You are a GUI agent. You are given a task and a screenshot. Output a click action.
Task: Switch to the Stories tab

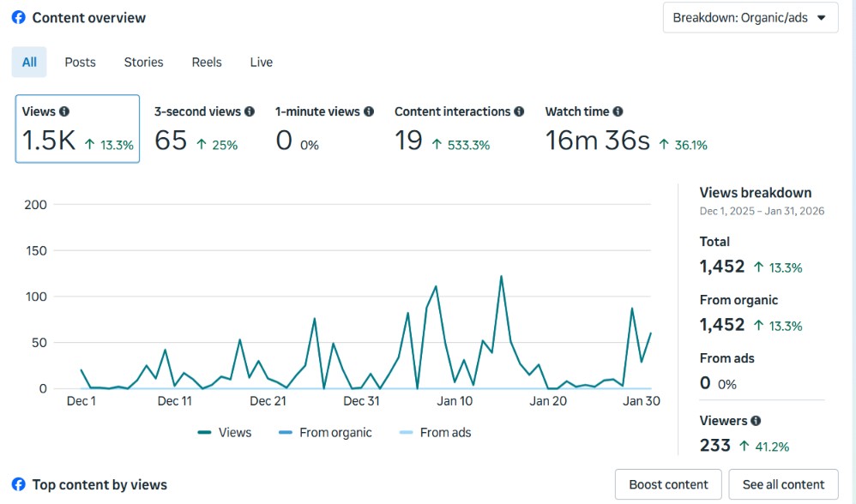coord(143,63)
